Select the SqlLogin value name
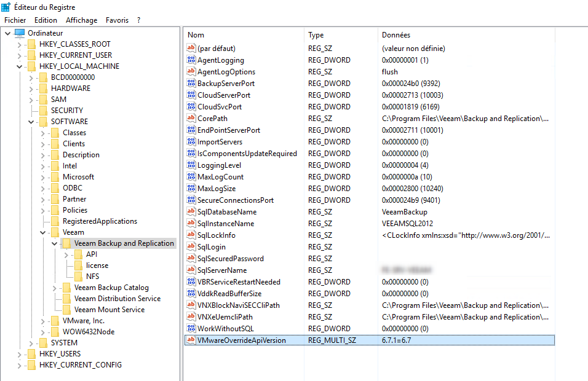 212,247
